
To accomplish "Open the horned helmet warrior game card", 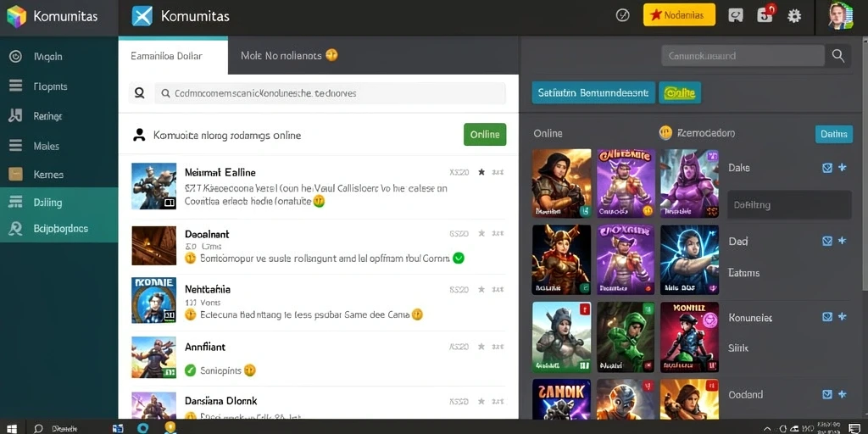I will [561, 259].
